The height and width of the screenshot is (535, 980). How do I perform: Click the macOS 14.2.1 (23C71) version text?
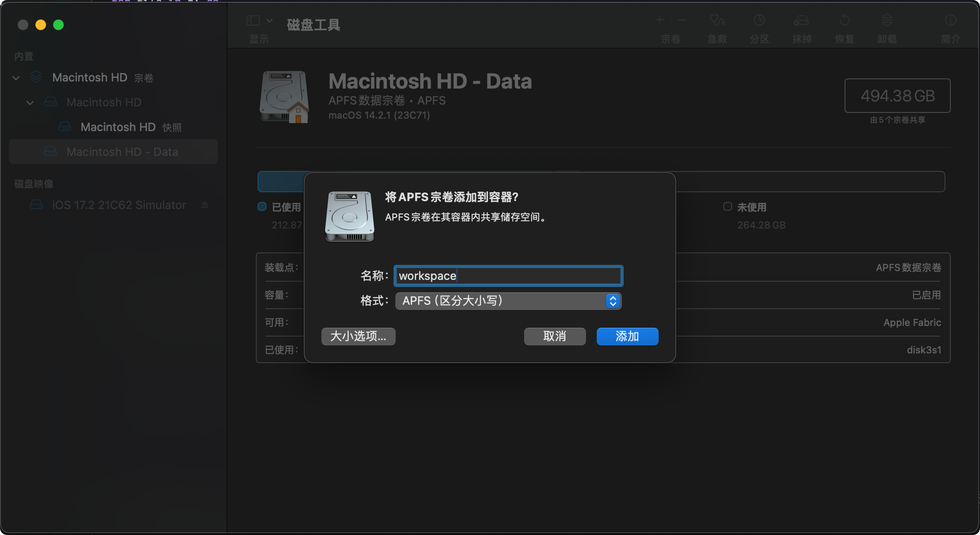379,115
